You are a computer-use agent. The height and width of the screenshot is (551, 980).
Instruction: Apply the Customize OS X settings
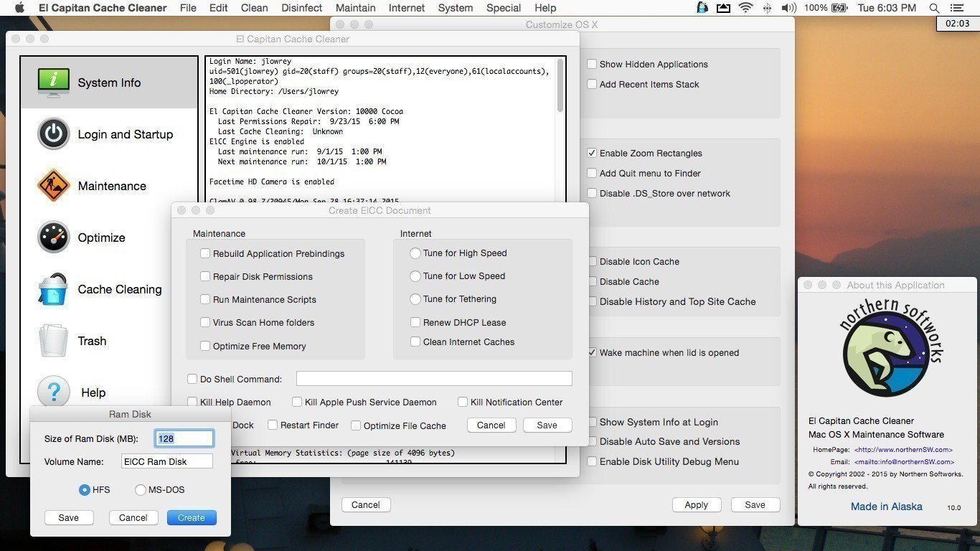point(696,504)
